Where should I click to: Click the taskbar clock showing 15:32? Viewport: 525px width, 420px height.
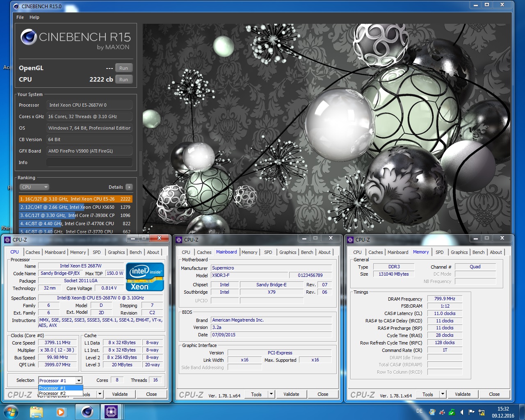coord(503,412)
